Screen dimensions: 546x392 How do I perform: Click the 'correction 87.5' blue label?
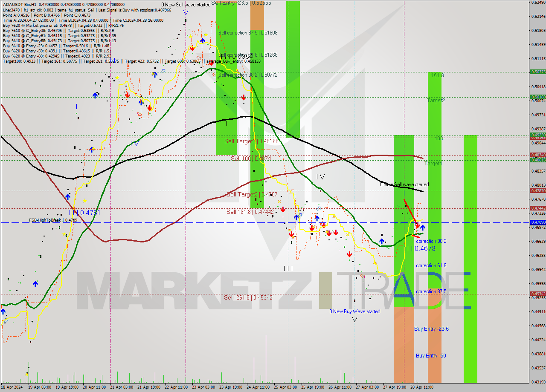pyautogui.click(x=431, y=292)
